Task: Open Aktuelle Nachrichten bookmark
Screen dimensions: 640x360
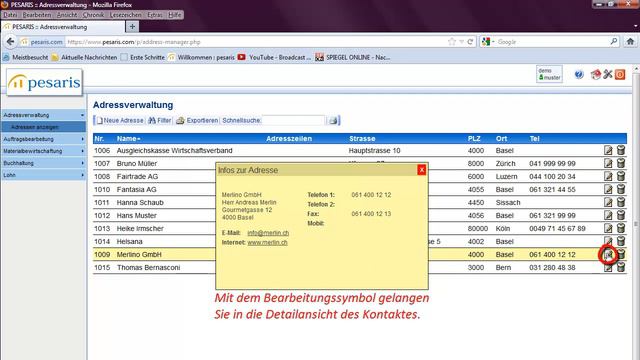Action: pyautogui.click(x=84, y=58)
